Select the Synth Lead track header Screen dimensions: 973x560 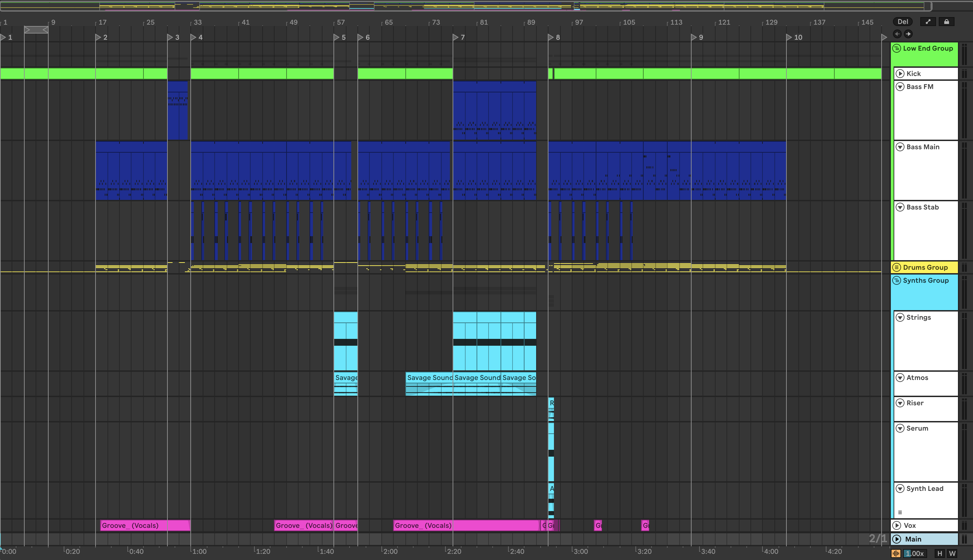pyautogui.click(x=924, y=488)
